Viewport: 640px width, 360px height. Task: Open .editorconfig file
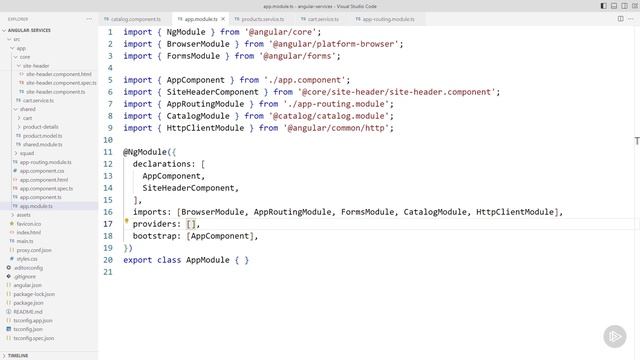(28, 268)
